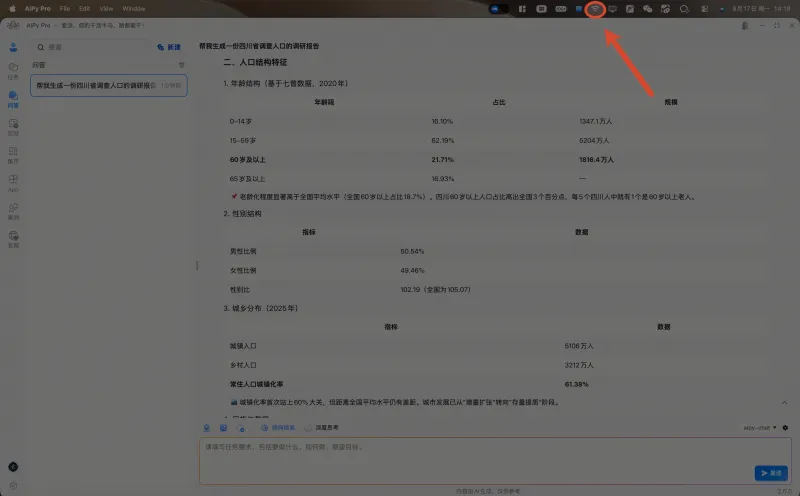Click the 新建 new chat button
The width and height of the screenshot is (800, 496).
point(169,47)
